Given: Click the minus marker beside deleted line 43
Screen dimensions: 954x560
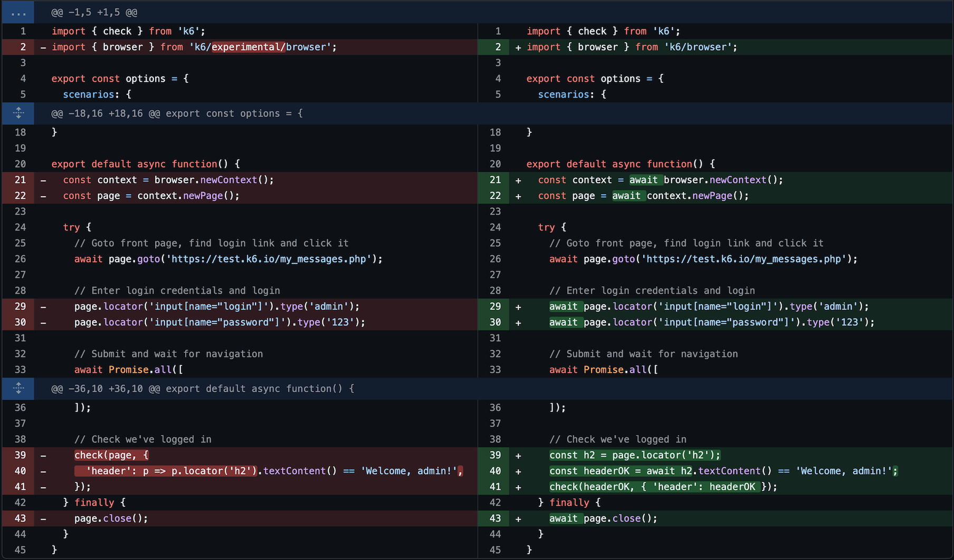Looking at the screenshot, I should 43,518.
